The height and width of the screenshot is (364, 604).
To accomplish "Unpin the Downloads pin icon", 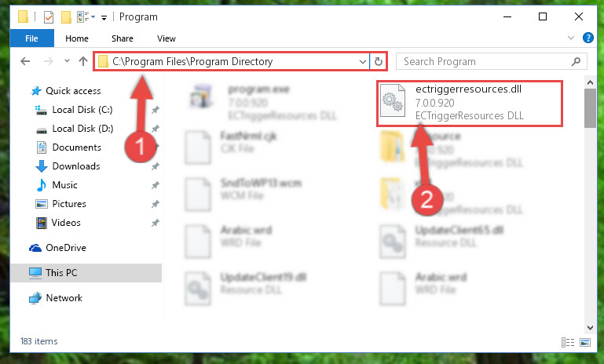I will pyautogui.click(x=156, y=166).
